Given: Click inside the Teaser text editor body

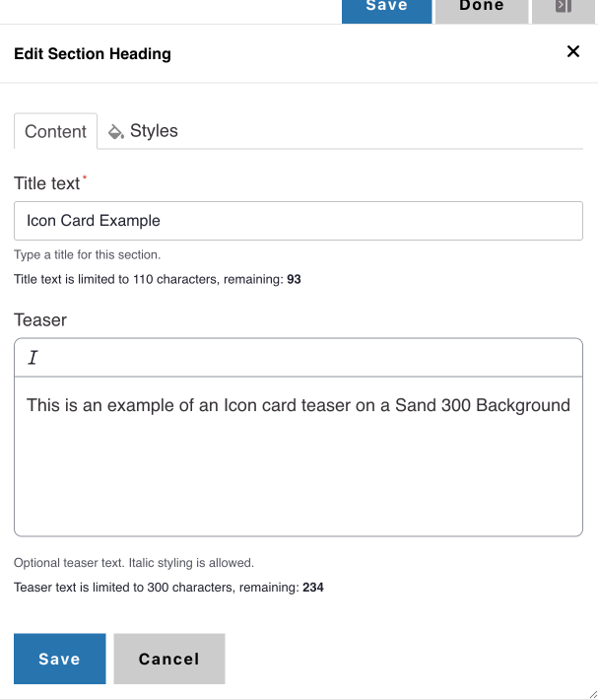Looking at the screenshot, I should [299, 473].
